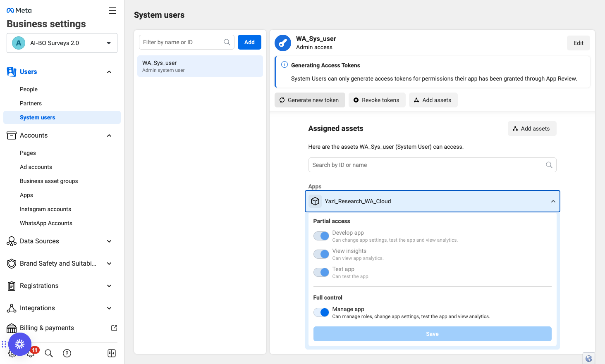Open search from bottom sidebar toolbar
605x364 pixels.
click(49, 353)
